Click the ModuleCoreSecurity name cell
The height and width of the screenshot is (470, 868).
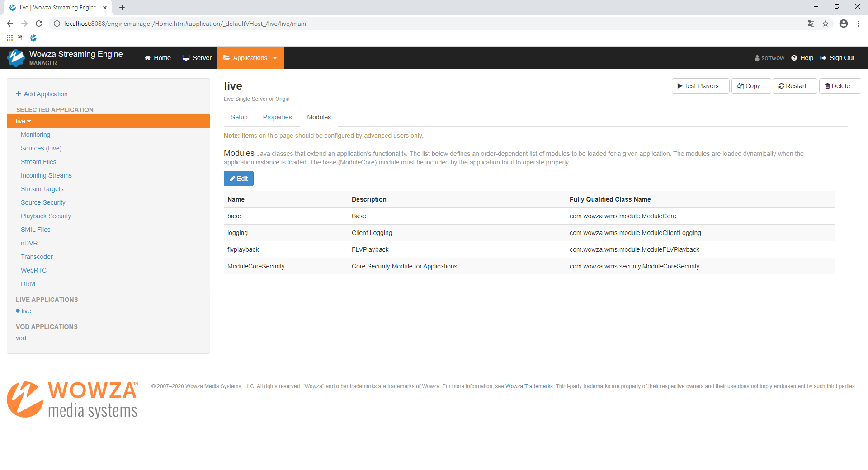(x=256, y=266)
